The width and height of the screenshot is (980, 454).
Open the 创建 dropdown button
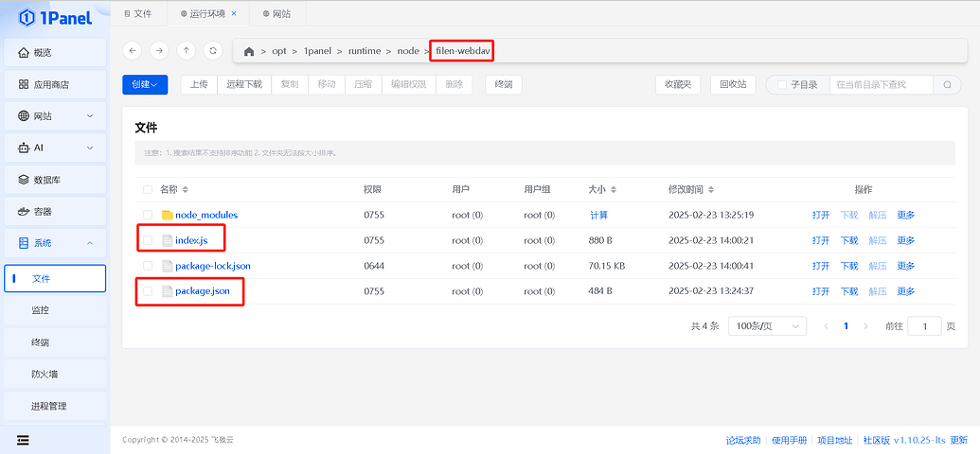[145, 85]
